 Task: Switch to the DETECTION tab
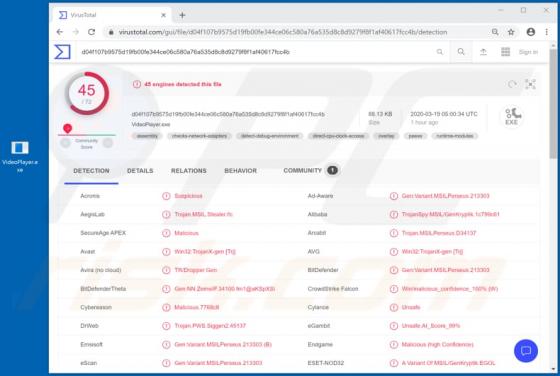point(91,171)
